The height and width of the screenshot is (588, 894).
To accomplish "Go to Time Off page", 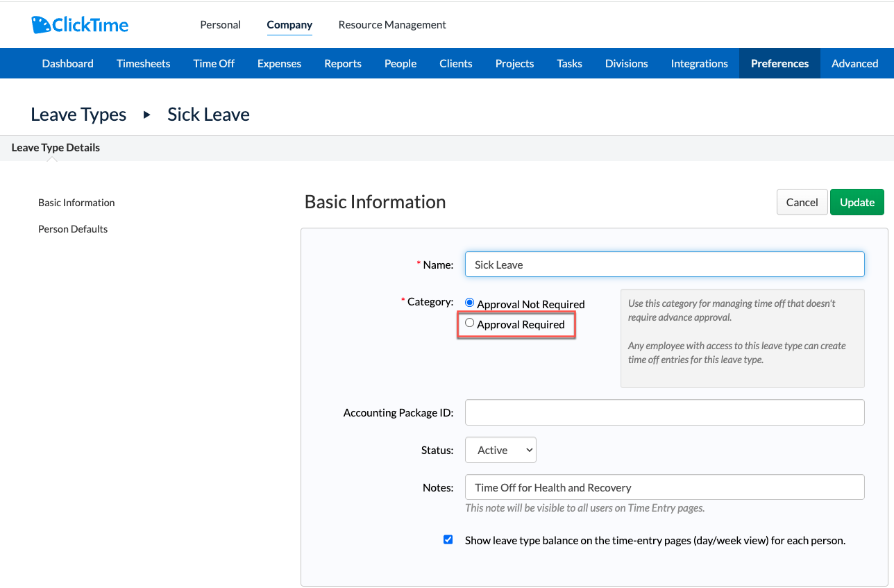I will [214, 63].
